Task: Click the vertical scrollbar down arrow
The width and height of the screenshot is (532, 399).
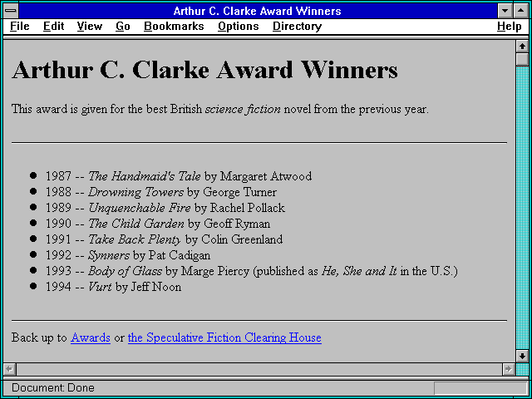Action: point(522,356)
